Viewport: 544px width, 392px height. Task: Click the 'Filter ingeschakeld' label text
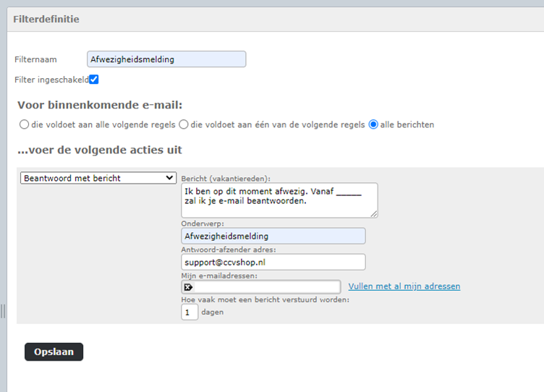pos(51,80)
